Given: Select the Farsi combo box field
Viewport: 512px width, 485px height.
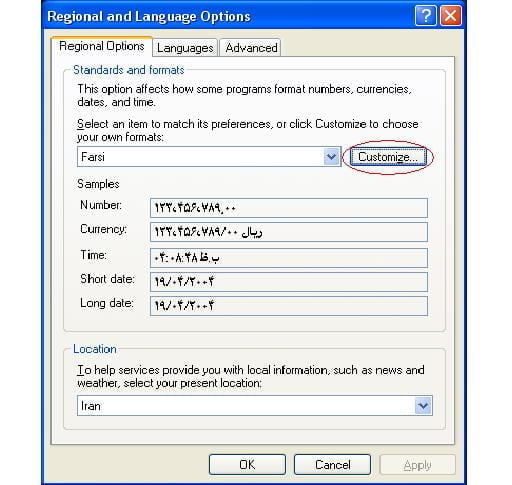Looking at the screenshot, I should click(209, 156).
